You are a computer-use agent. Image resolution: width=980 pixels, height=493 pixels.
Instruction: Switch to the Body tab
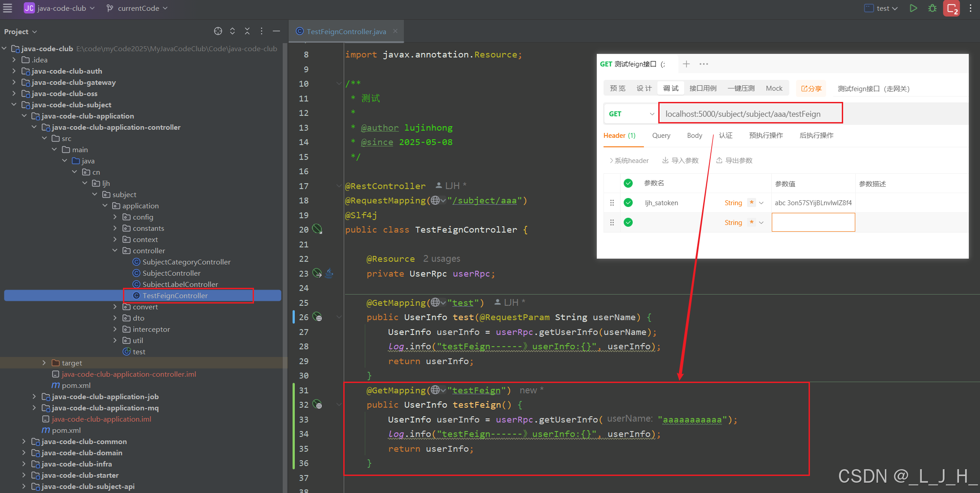coord(694,136)
